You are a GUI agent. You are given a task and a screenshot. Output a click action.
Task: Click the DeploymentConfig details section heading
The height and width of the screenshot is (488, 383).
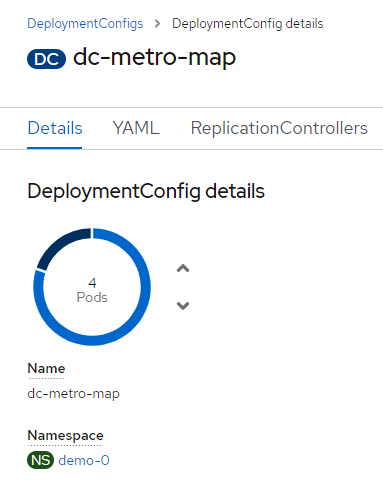click(x=146, y=191)
